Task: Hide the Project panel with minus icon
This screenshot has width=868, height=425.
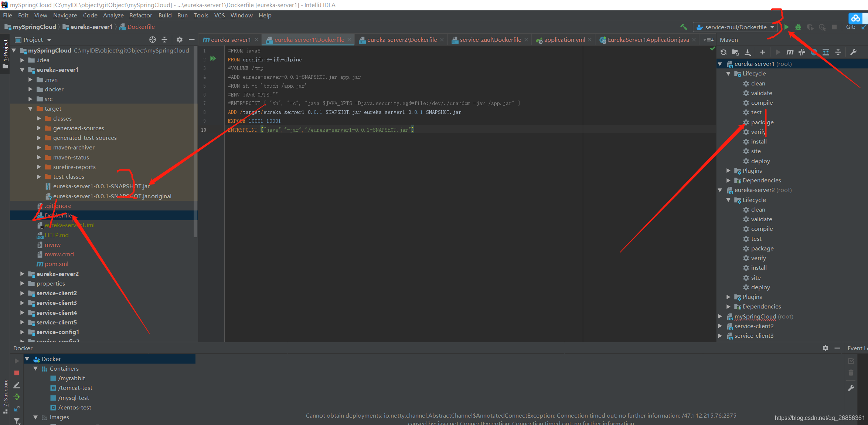Action: (191, 40)
